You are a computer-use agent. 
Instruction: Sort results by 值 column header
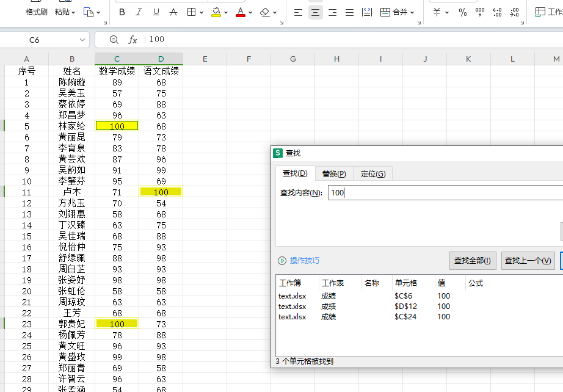click(x=450, y=283)
